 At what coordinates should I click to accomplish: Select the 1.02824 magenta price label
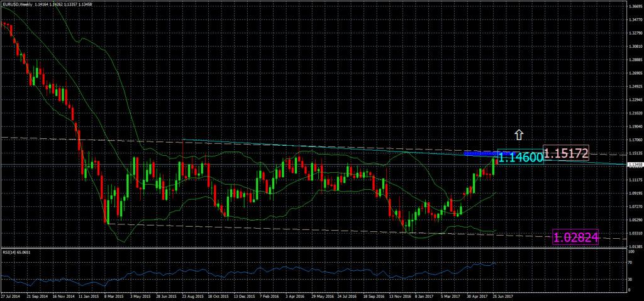pos(575,236)
